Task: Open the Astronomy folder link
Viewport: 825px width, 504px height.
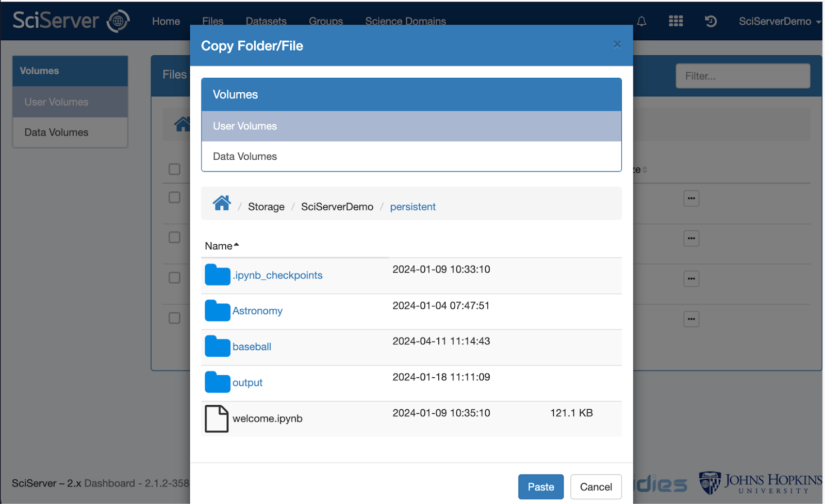Action: click(x=257, y=311)
